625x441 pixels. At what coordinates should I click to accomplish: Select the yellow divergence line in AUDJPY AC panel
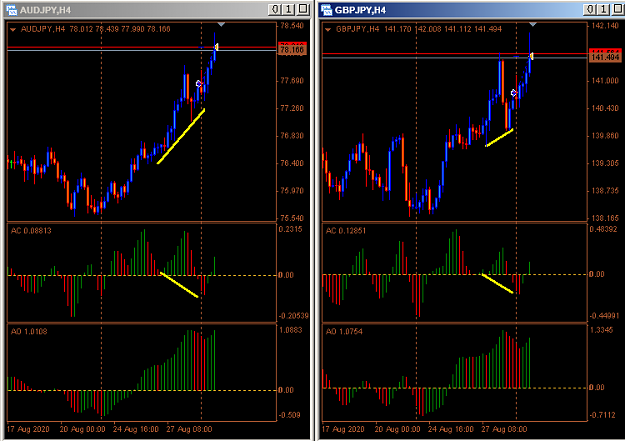pos(179,285)
